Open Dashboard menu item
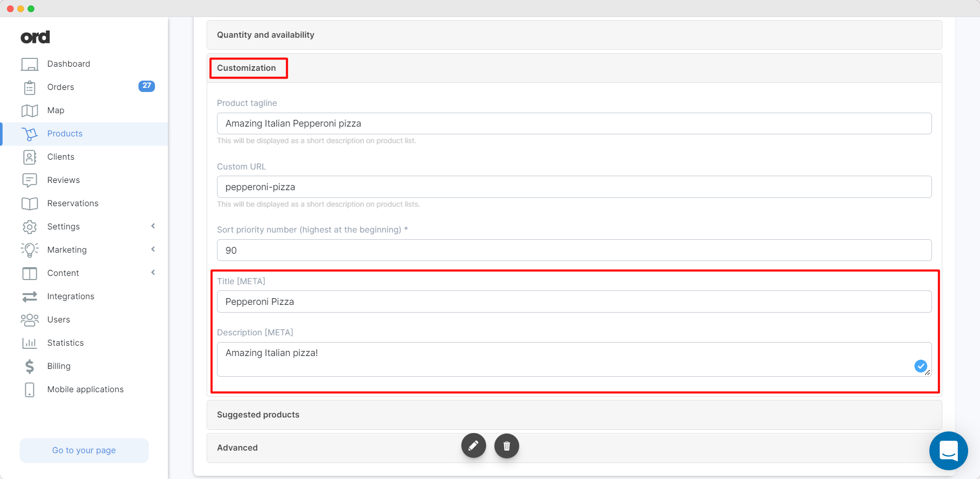This screenshot has width=980, height=479. coord(85,64)
